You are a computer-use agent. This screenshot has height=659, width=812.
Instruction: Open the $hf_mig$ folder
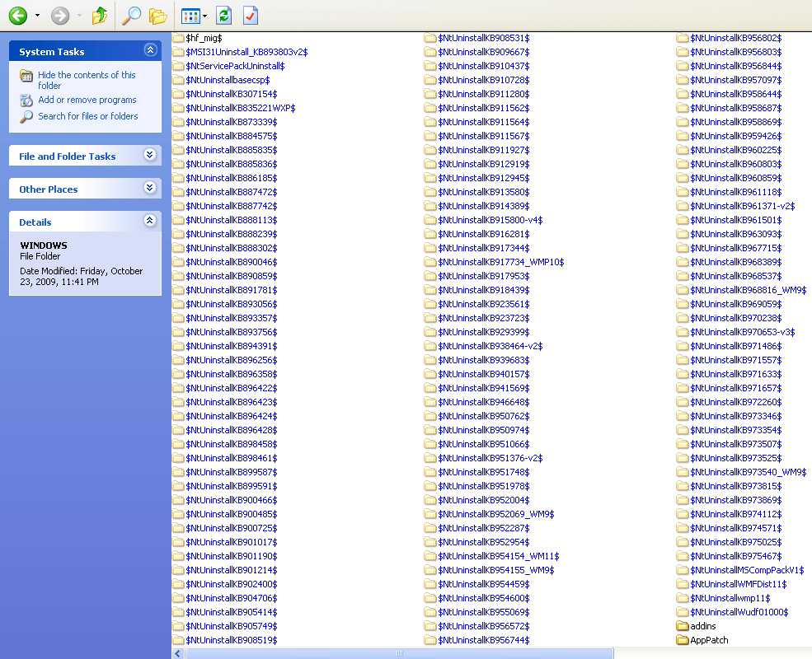(x=204, y=37)
